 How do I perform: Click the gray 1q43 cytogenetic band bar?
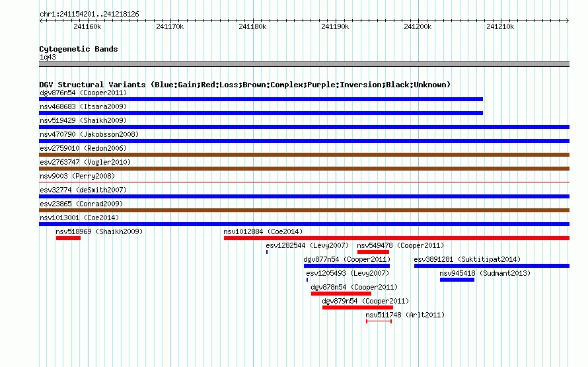click(304, 64)
